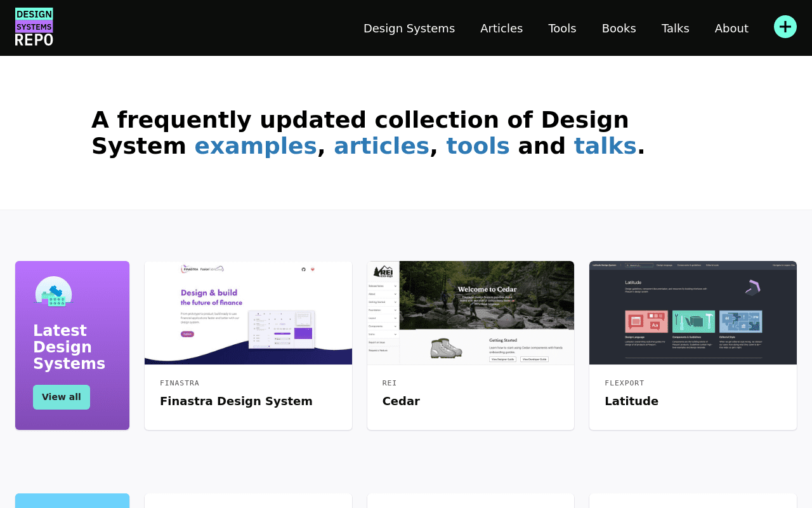
Task: Open About nav item
Action: point(731,28)
